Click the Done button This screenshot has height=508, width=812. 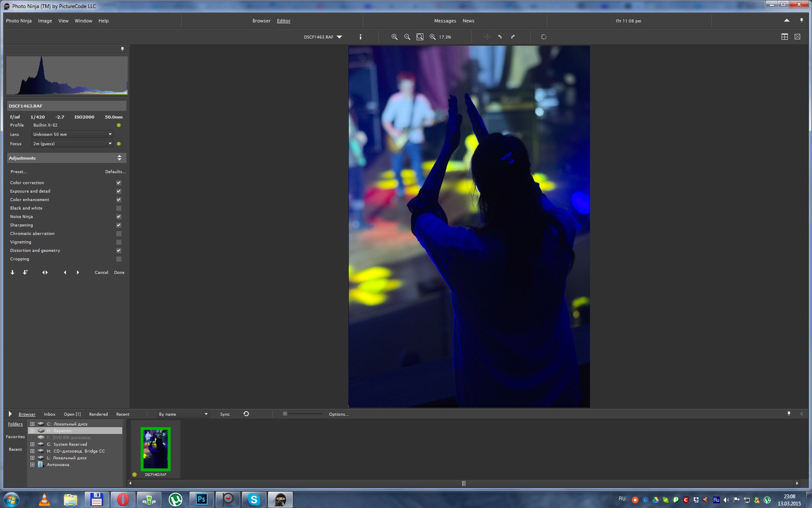tap(119, 272)
